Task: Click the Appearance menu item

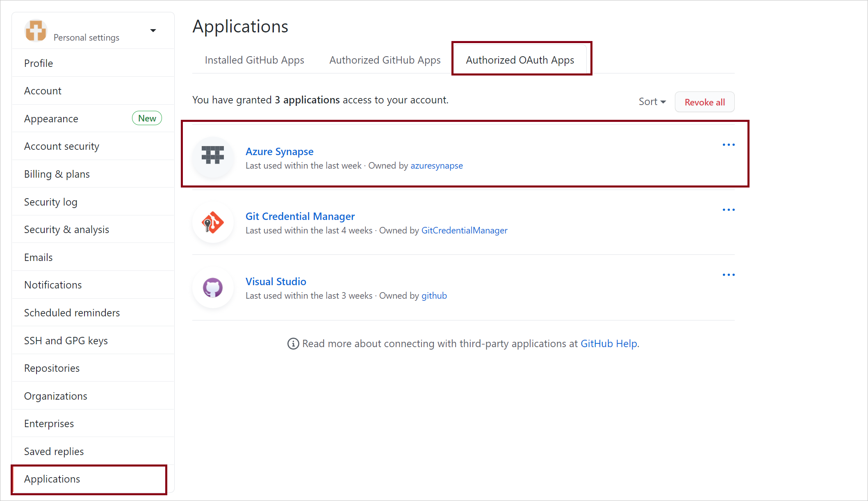Action: (x=52, y=118)
